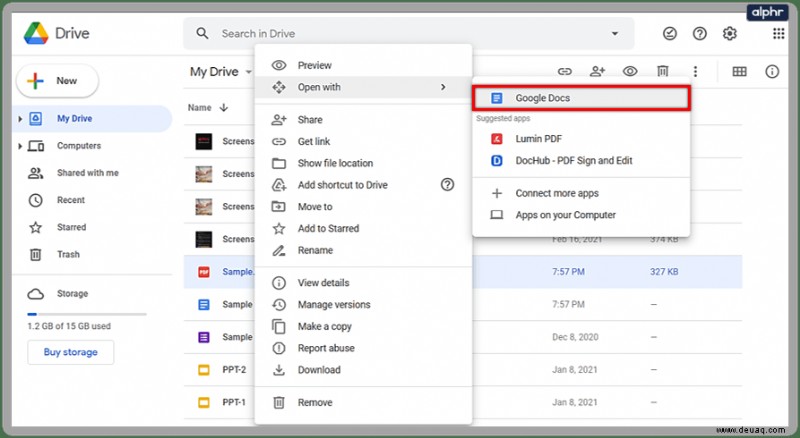Click the 327 KB file size cell
Screen dimensions: 800x438
664,272
